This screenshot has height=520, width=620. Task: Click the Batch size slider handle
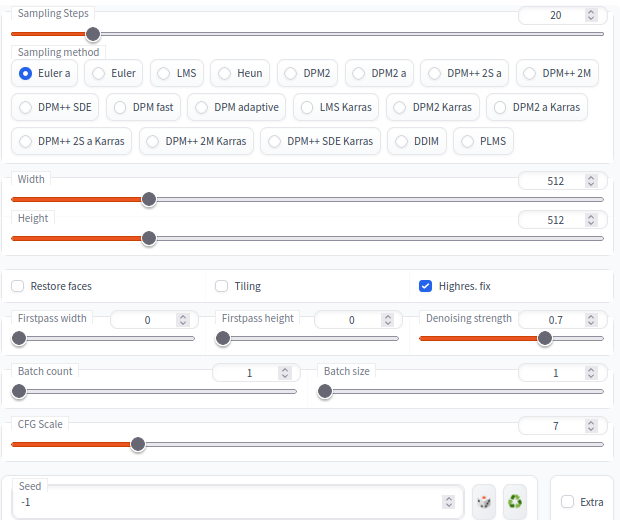(x=325, y=391)
